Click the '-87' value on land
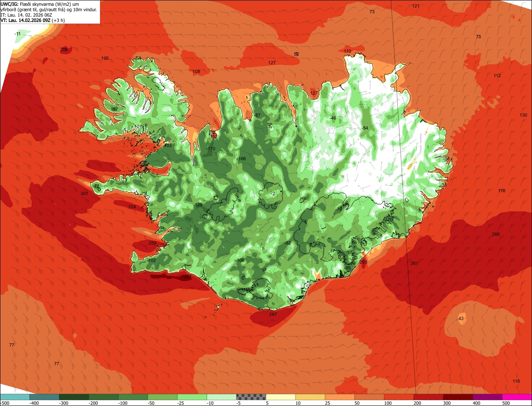This screenshot has width=532, height=406. (x=257, y=115)
